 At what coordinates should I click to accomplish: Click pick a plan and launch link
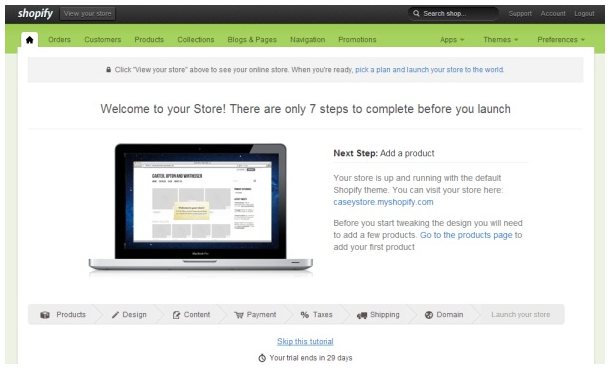coord(429,69)
